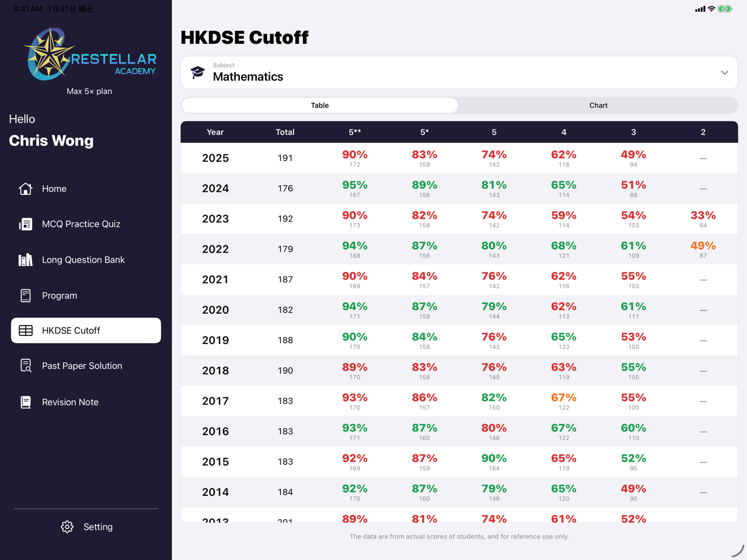Select the 2022 year row label

(x=215, y=249)
